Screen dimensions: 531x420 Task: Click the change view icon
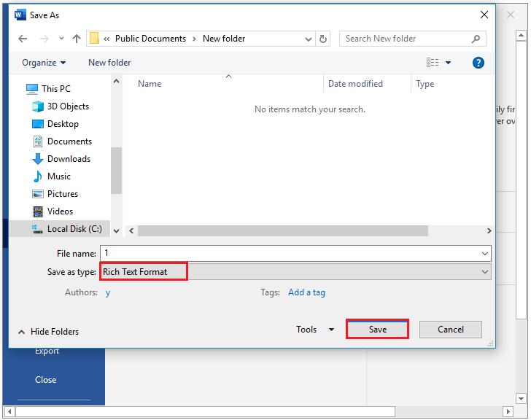click(433, 63)
